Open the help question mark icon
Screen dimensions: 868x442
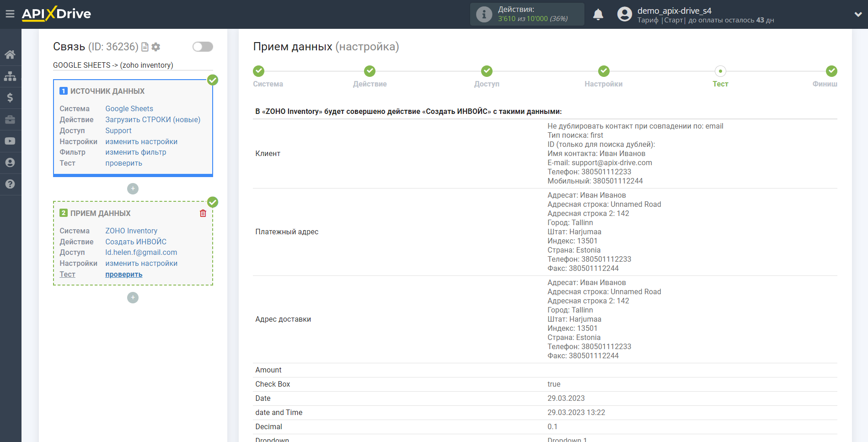pyautogui.click(x=10, y=184)
